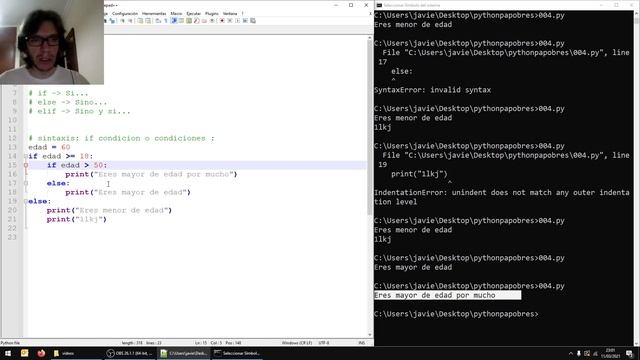Collapse fold marker at line 19 else
The image size is (640, 360).
[x=26, y=201]
